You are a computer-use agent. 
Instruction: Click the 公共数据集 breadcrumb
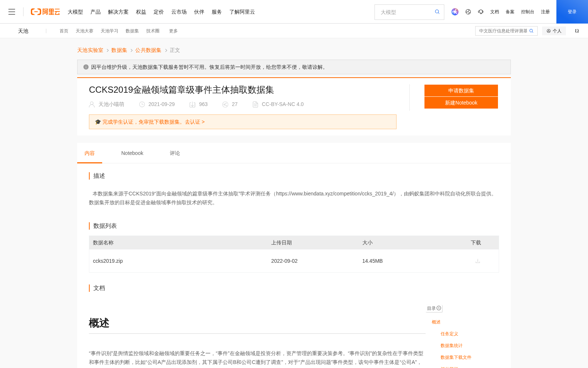tap(148, 50)
